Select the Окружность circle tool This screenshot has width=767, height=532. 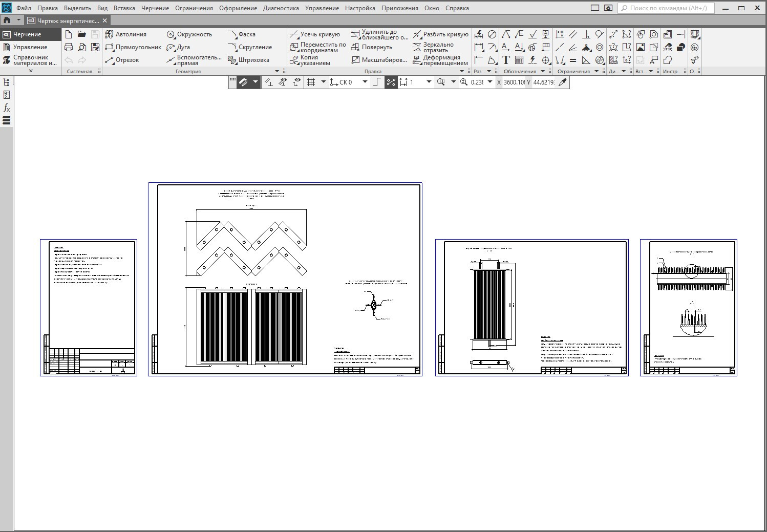[x=189, y=34]
